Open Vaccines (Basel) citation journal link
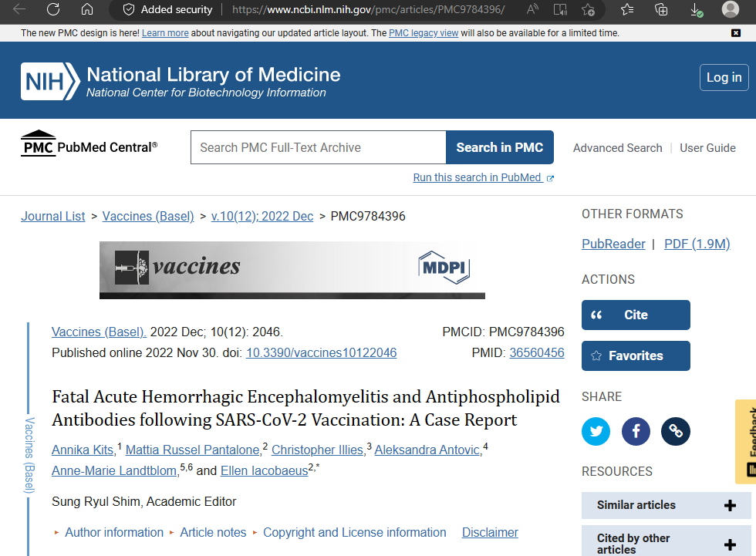 [x=99, y=332]
